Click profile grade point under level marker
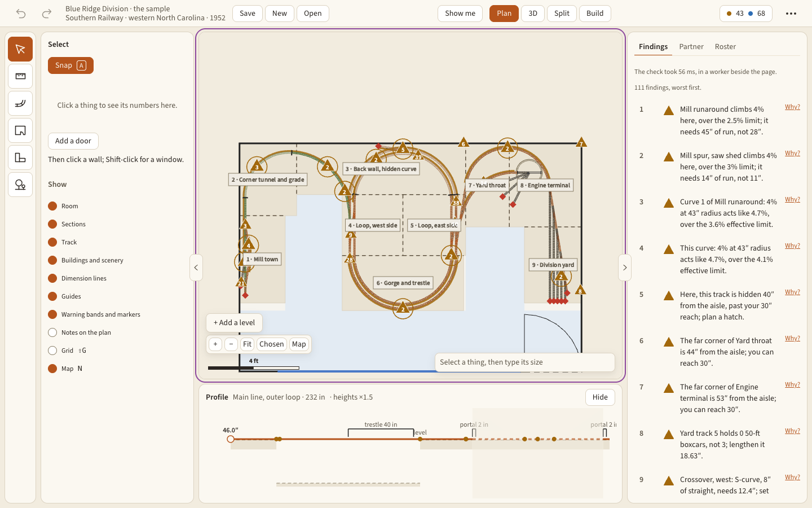The image size is (812, 508). point(420,439)
